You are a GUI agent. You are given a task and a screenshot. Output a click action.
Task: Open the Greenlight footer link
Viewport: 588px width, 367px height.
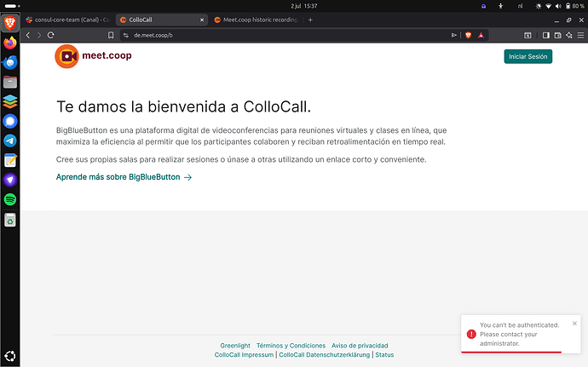pos(235,345)
